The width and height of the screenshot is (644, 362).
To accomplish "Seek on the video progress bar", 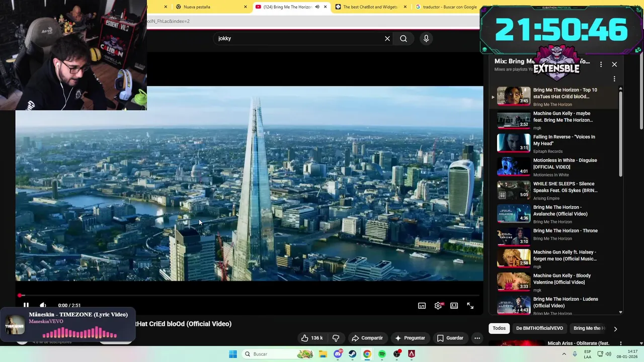I will pyautogui.click(x=249, y=295).
